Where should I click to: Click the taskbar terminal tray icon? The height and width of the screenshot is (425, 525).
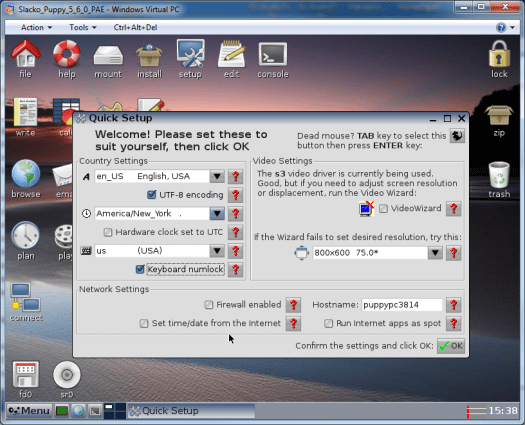(x=95, y=411)
